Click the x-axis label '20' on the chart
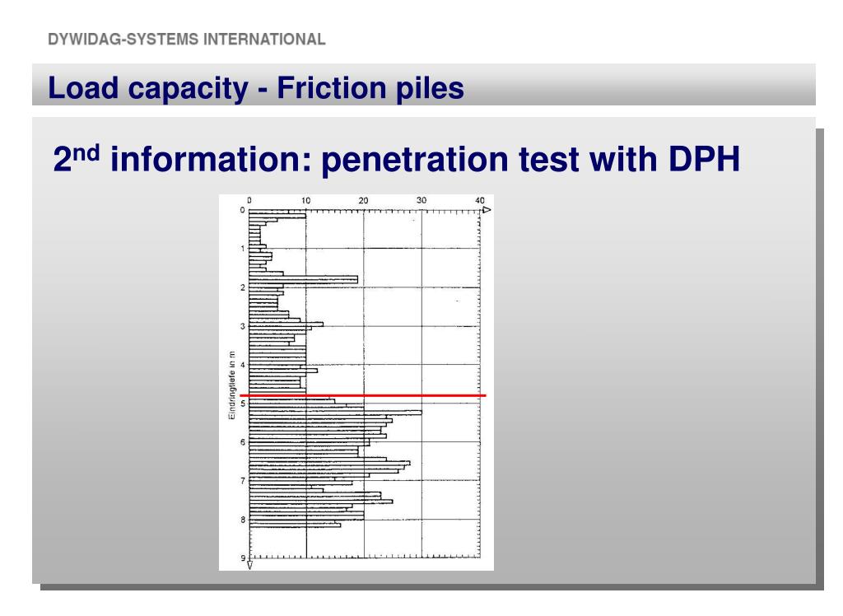 point(363,200)
